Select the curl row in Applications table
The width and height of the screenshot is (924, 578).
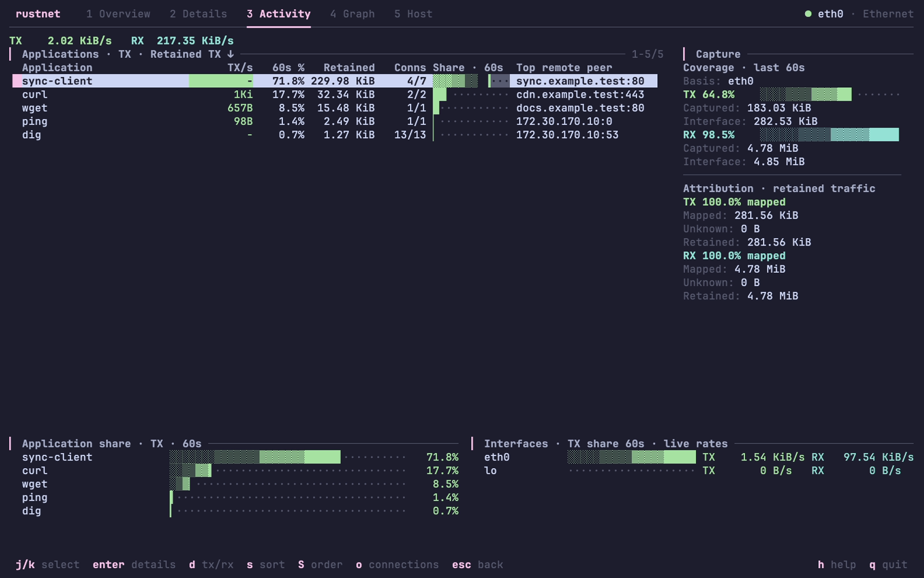tap(334, 94)
